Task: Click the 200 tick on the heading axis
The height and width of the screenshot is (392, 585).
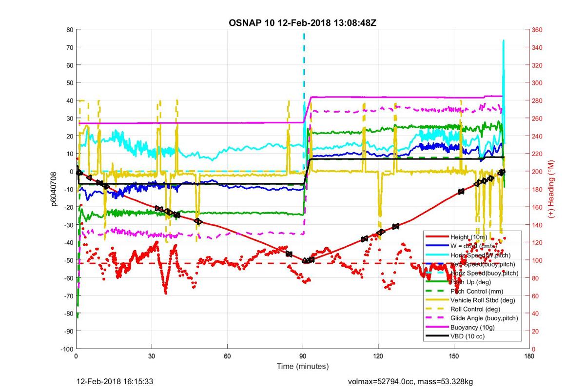Action: pyautogui.click(x=537, y=172)
